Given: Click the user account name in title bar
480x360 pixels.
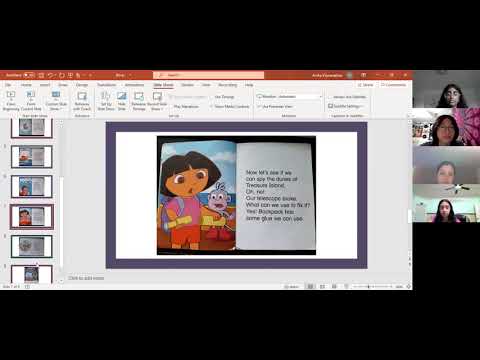Looking at the screenshot, I should coord(327,75).
